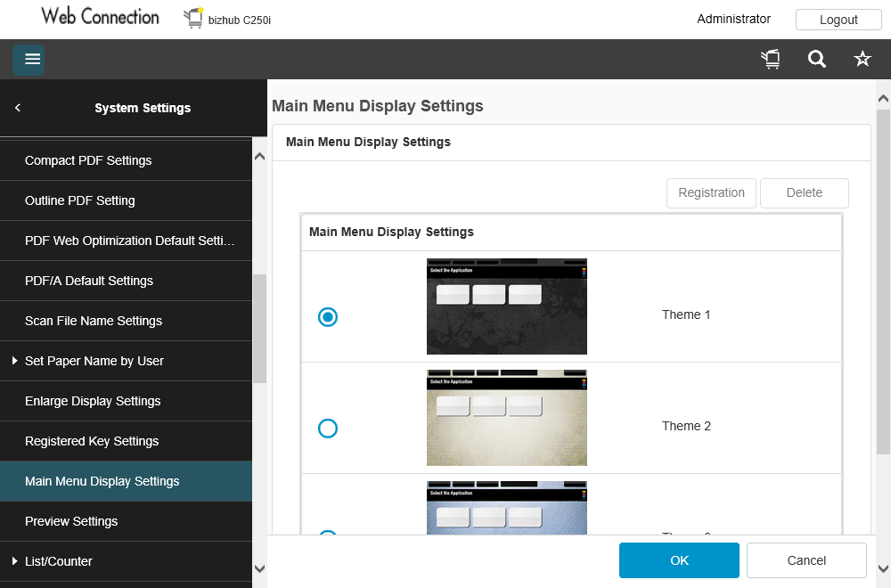Viewport: 891px width, 588px height.
Task: Open Outline PDF Setting
Action: pos(126,200)
